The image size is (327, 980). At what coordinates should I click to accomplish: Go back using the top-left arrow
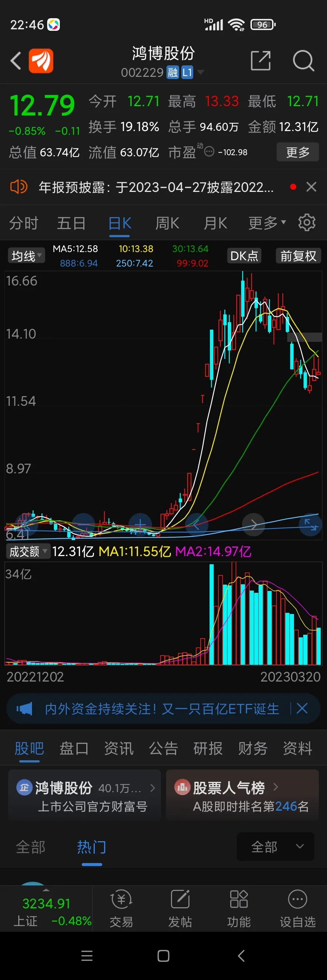(16, 61)
